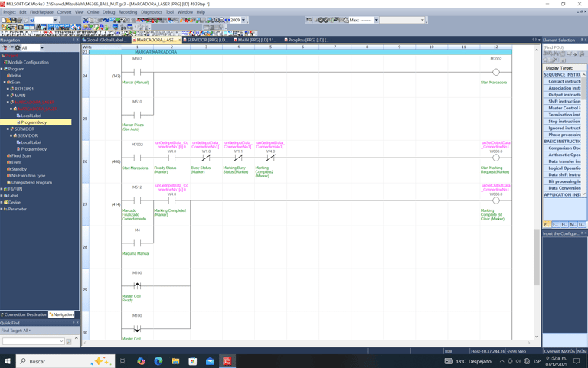The width and height of the screenshot is (588, 368).
Task: Collapse Scan node in navigation tree
Action: coord(5,83)
